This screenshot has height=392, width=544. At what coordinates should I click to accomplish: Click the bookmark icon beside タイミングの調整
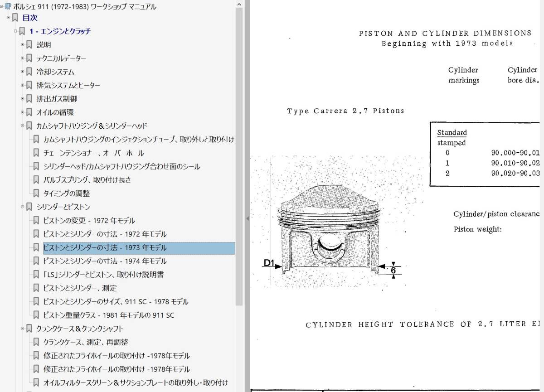click(36, 193)
